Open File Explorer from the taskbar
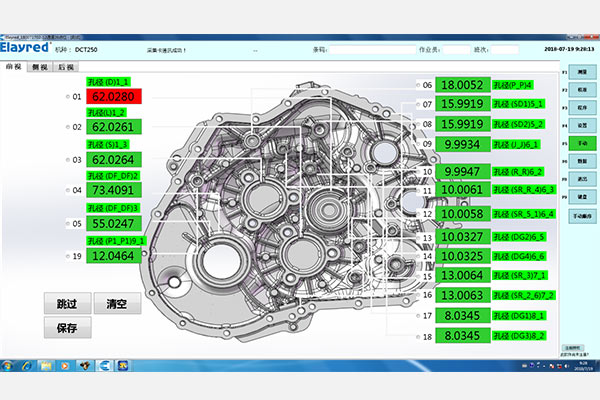This screenshot has width=600, height=400. coord(46,366)
